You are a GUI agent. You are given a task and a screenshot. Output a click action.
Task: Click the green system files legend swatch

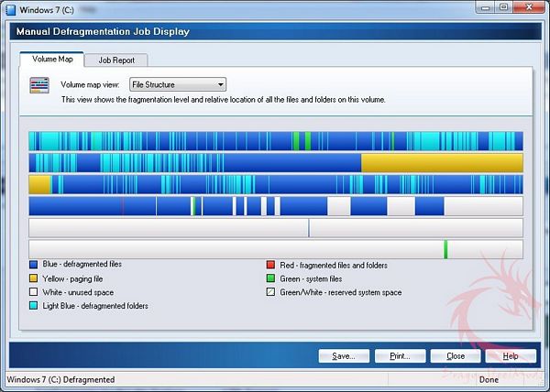pyautogui.click(x=270, y=278)
